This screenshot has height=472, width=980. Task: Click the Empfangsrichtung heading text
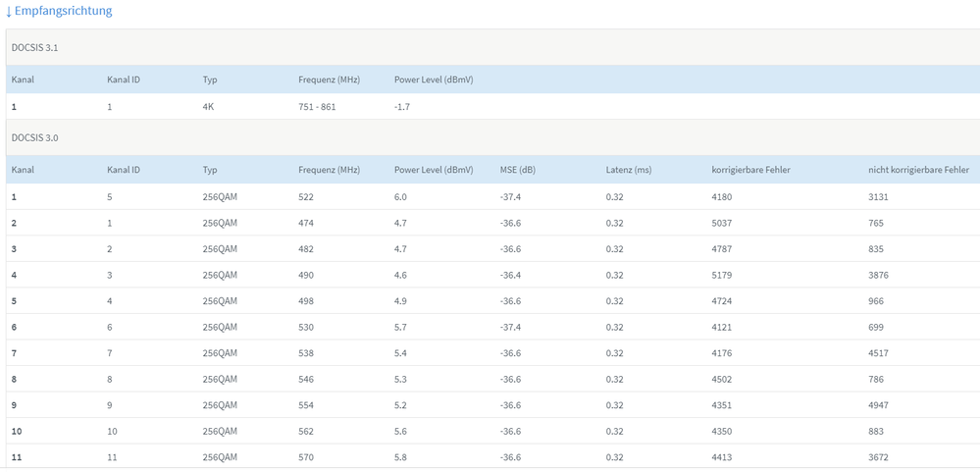pos(64,11)
